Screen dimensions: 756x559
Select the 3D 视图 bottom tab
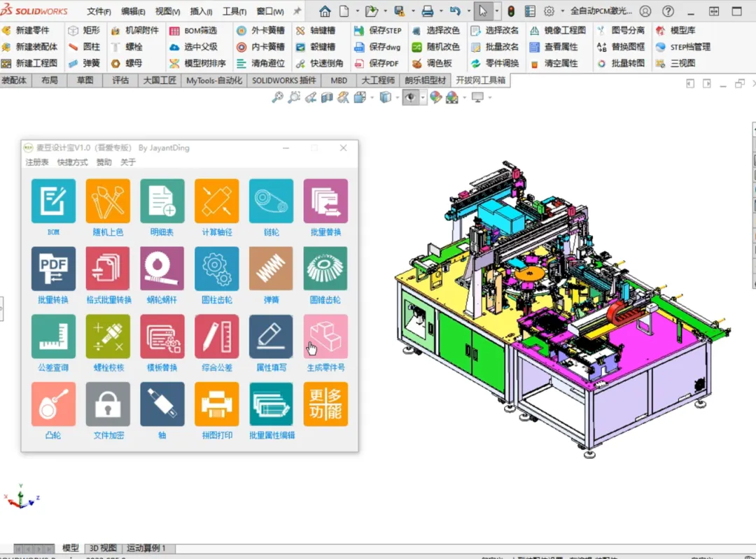coord(103,548)
